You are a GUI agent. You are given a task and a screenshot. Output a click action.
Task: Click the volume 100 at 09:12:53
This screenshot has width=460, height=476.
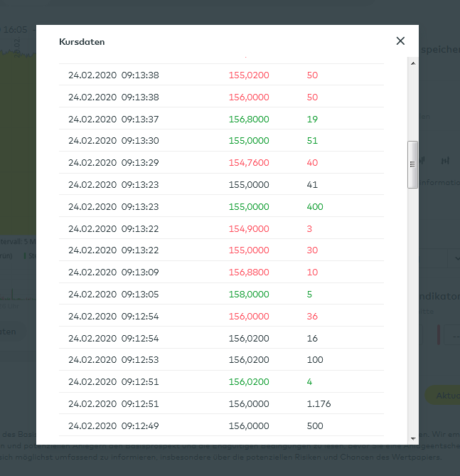[x=315, y=360]
